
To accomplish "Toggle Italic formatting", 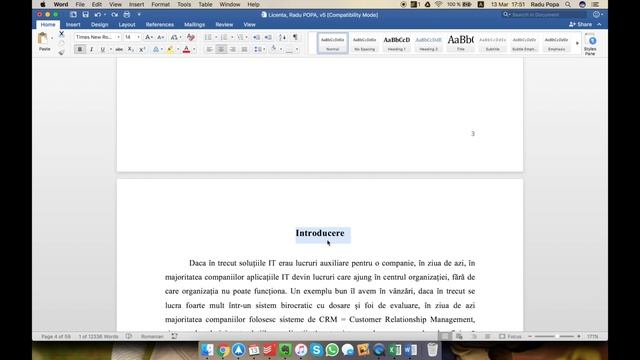I will coord(91,49).
